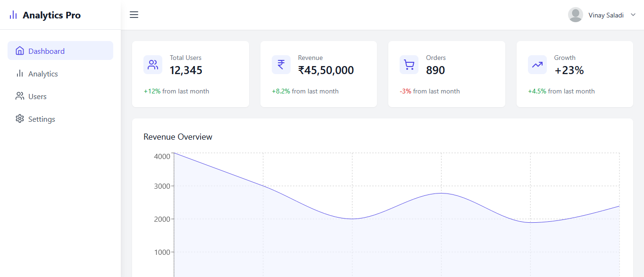Select the Dashboard home icon

tap(19, 50)
